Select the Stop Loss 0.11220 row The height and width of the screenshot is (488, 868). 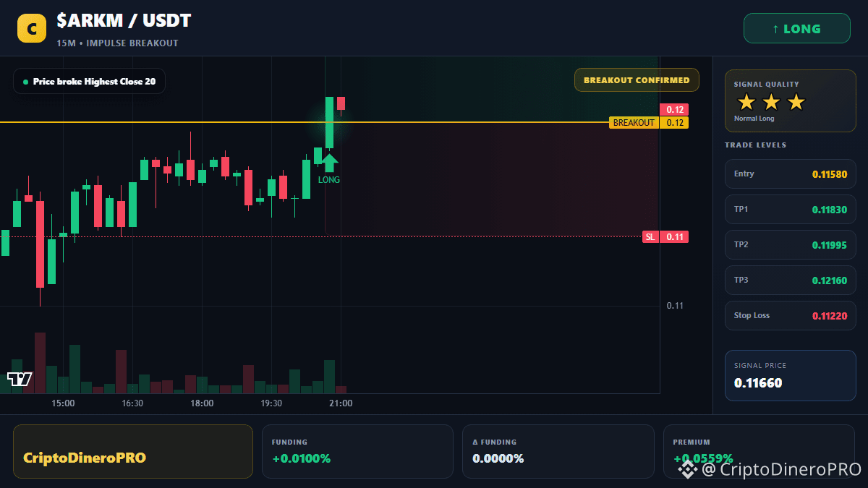[x=791, y=316]
